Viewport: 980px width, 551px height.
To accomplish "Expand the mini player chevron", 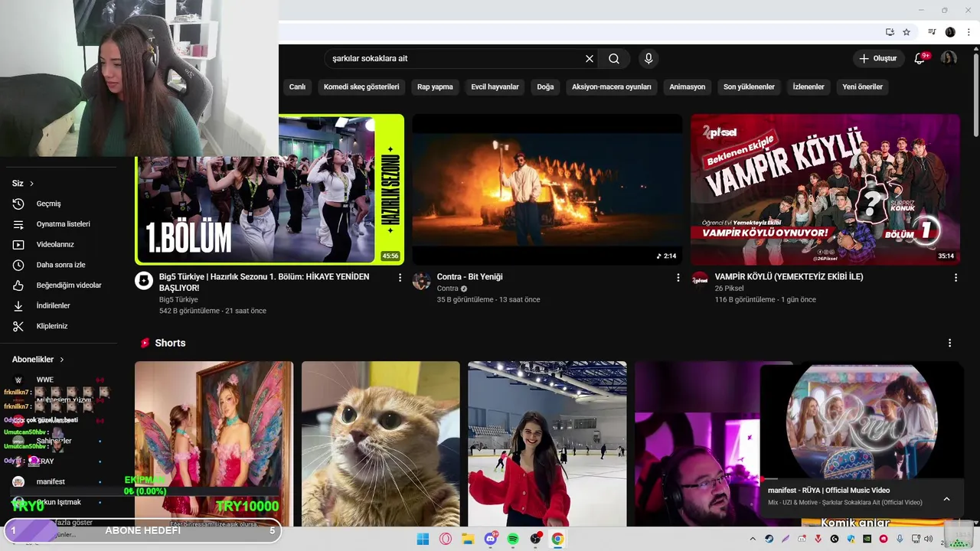I will coord(946,499).
